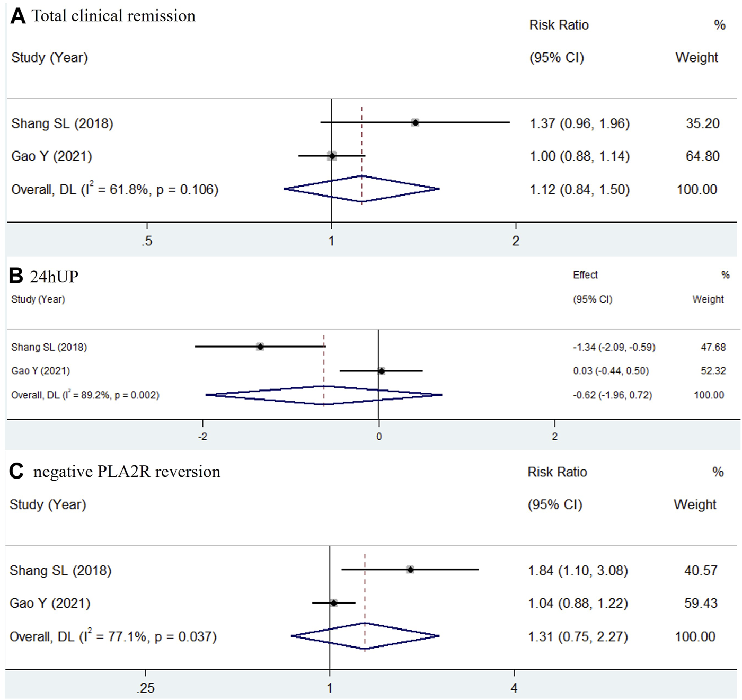The image size is (742, 700).
Task: Click the Gao Y data marker in panel A
Action: [x=332, y=156]
